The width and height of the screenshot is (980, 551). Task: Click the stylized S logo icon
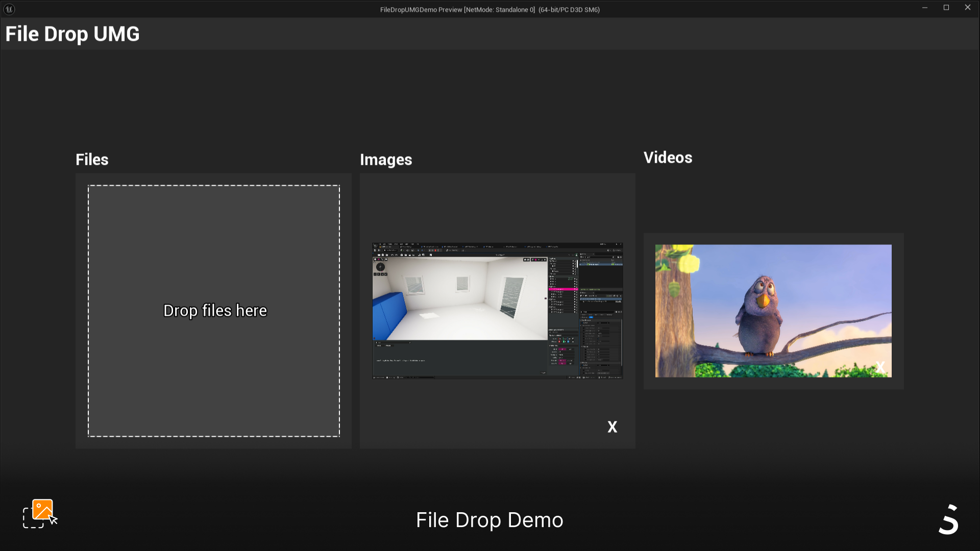[949, 519]
